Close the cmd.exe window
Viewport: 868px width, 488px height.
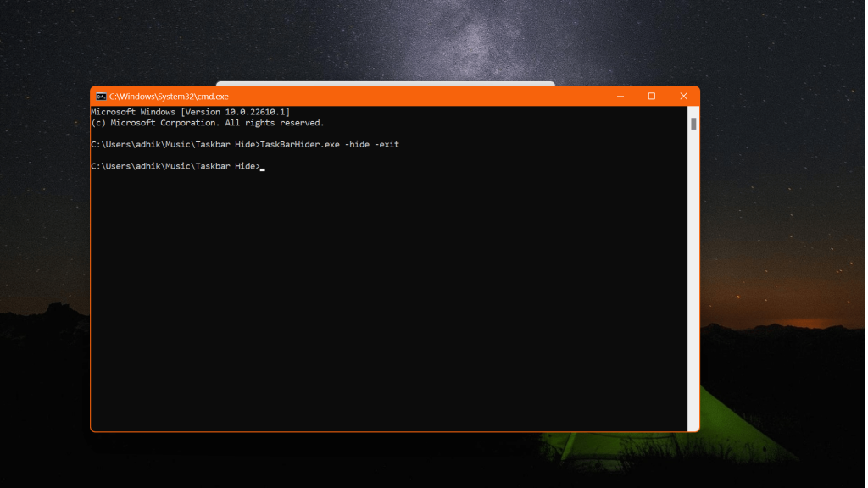point(684,97)
